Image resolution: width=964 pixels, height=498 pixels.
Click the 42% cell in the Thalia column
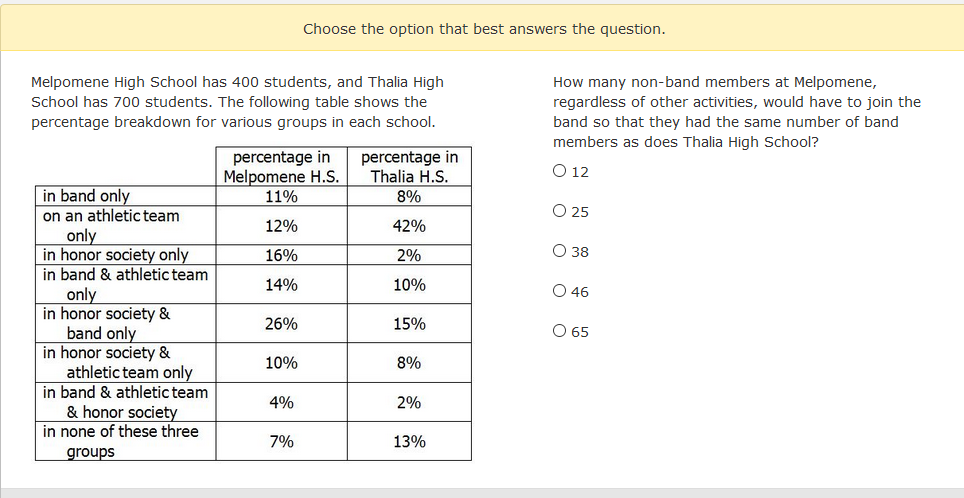(x=409, y=226)
